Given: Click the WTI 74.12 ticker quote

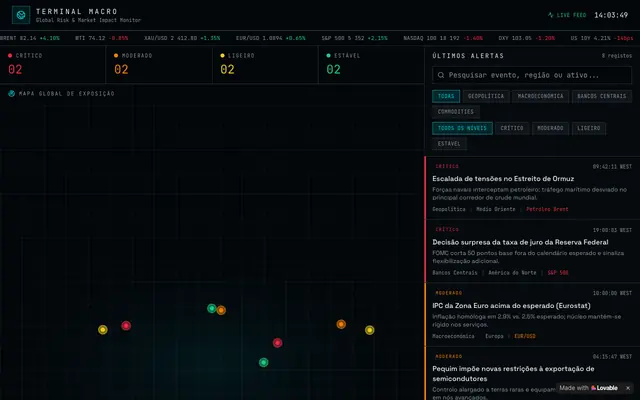Looking at the screenshot, I should tap(102, 38).
